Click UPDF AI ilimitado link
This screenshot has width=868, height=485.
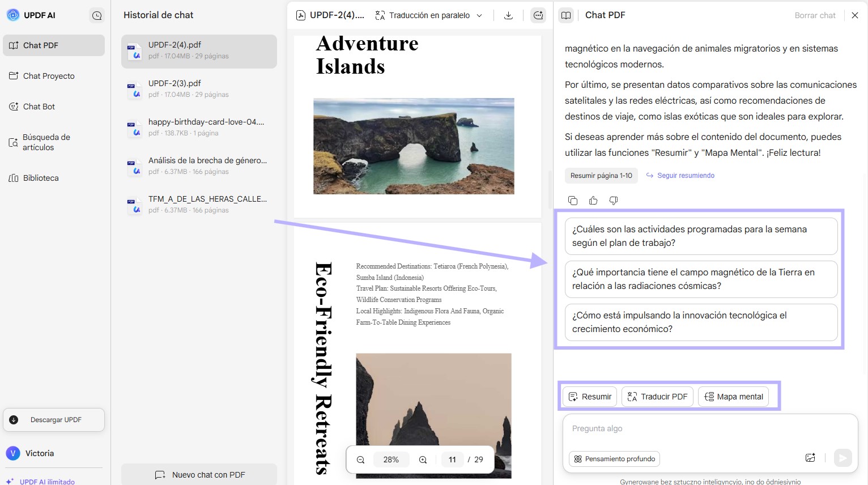tap(41, 481)
